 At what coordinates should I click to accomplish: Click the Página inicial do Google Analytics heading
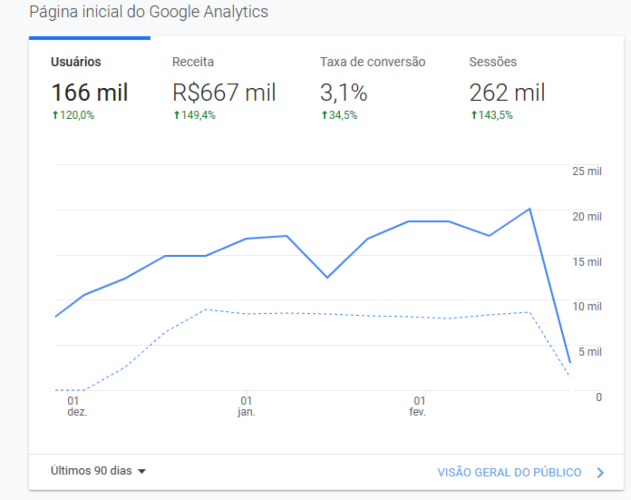(x=148, y=12)
